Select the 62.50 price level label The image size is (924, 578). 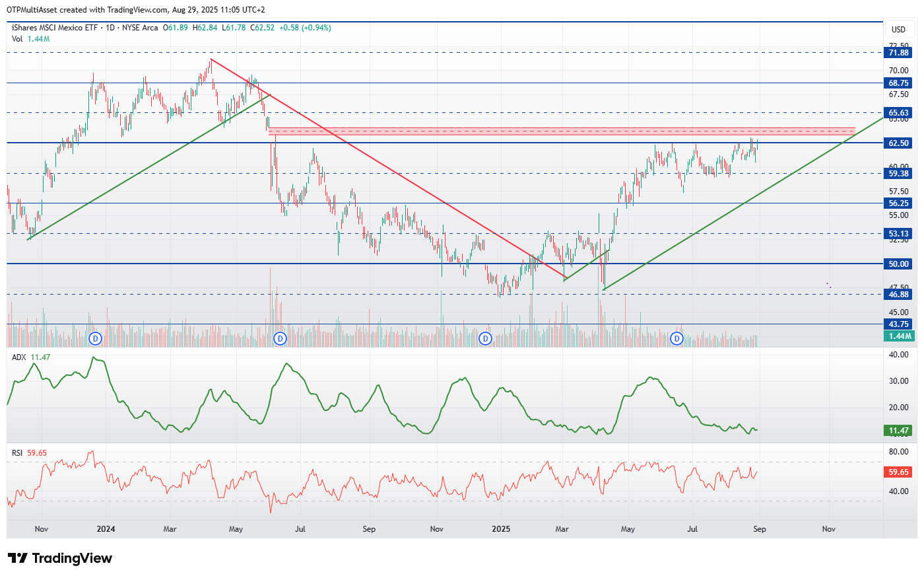(898, 143)
